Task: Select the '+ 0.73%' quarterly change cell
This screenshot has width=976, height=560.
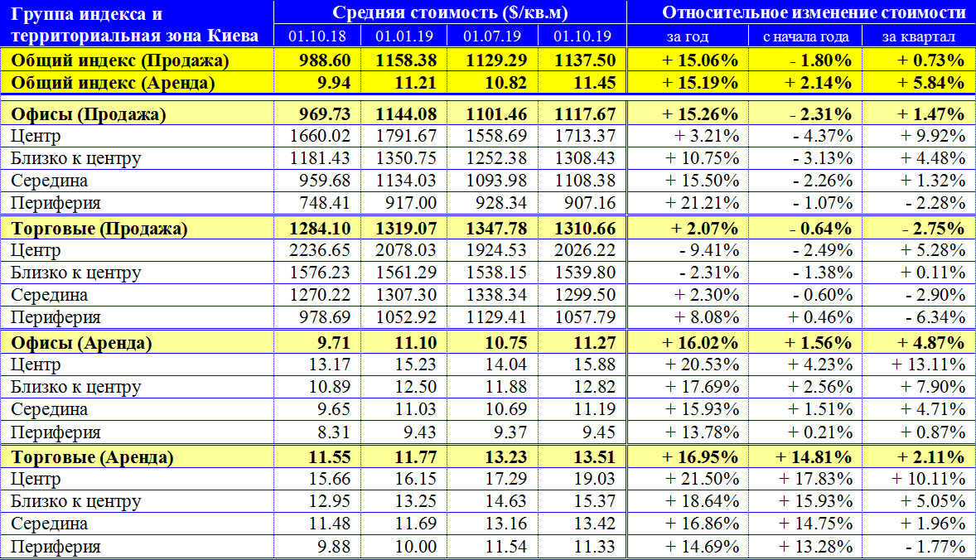Action: (x=930, y=60)
